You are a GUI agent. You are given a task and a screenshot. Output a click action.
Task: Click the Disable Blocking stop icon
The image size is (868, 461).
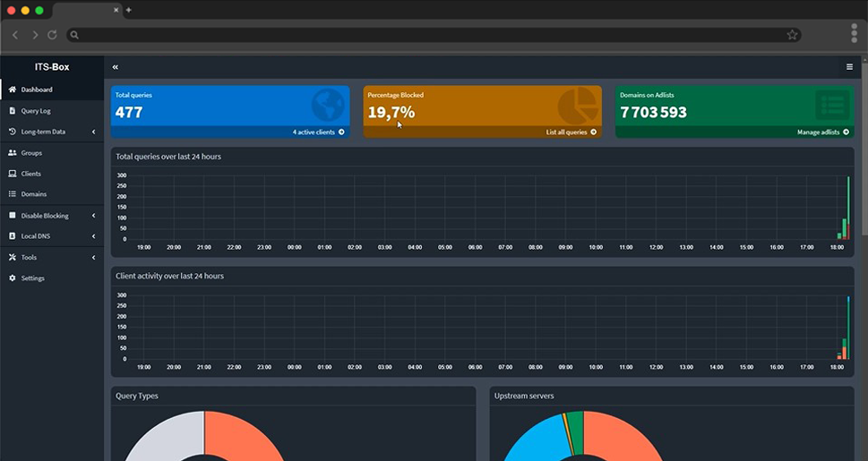click(x=13, y=215)
